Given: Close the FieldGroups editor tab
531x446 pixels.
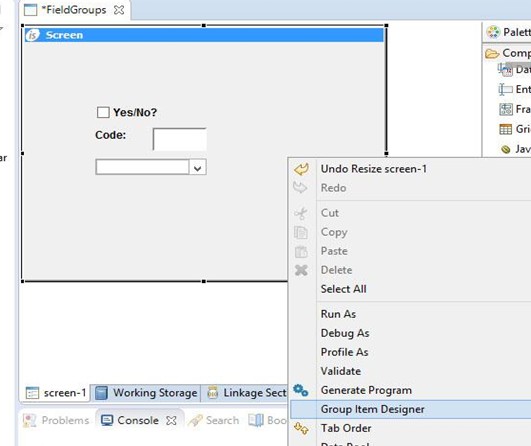Looking at the screenshot, I should pos(119,10).
